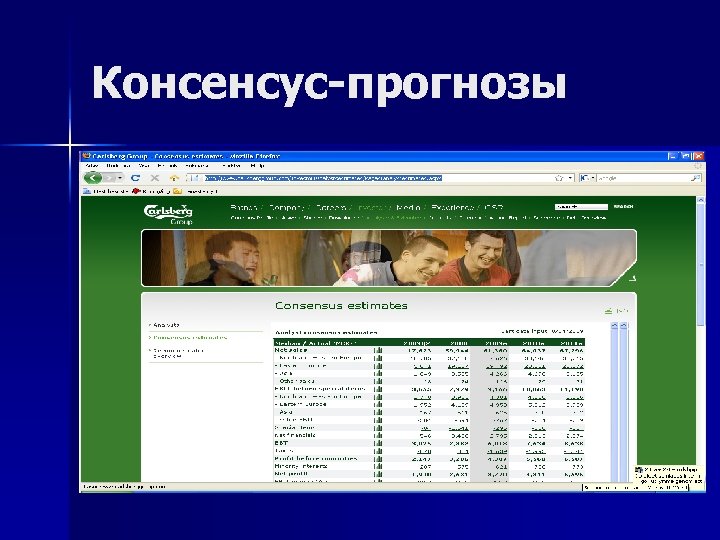Click the table's inner scroll-up arrow
Screen dimensions: 720x540
pos(614,326)
